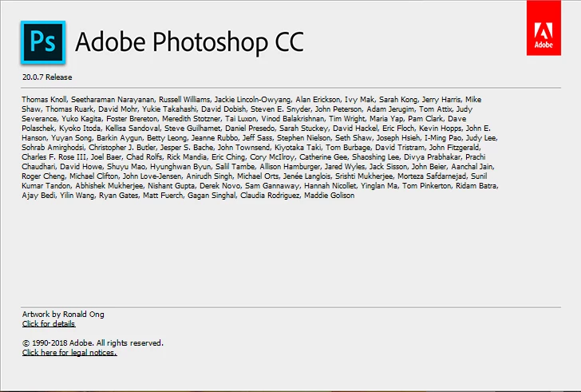Click the name 'Barkin Aygun' in credits
Image resolution: width=581 pixels, height=392 pixels.
[x=119, y=138]
